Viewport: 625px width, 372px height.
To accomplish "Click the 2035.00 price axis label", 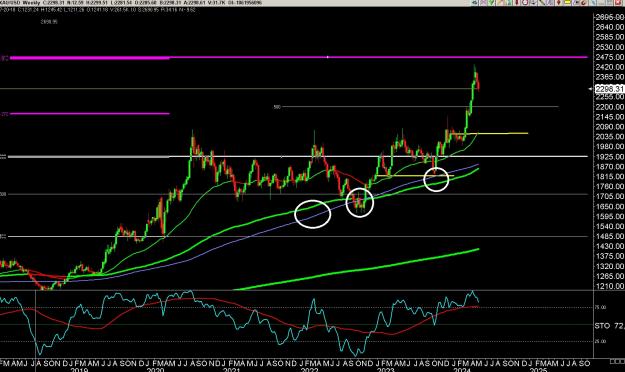I will point(609,137).
